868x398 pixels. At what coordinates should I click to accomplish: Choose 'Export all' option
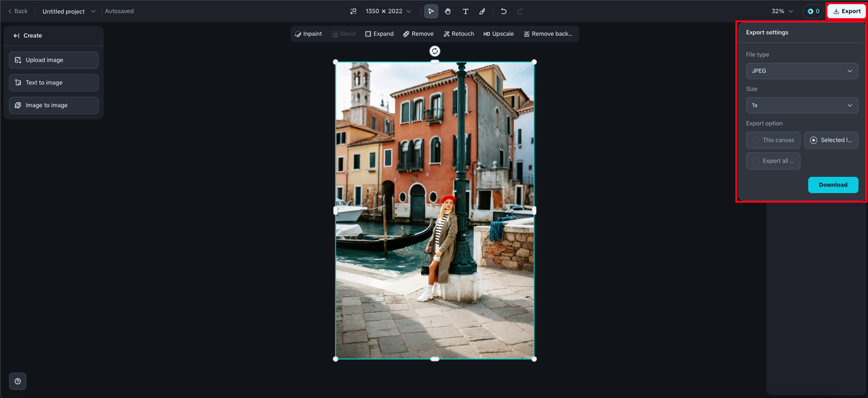pyautogui.click(x=773, y=161)
